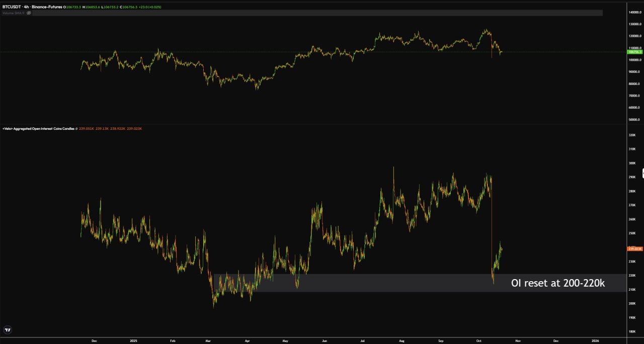Image resolution: width=644 pixels, height=344 pixels.
Task: Click the '2026' label on time axis
Action: (595, 340)
